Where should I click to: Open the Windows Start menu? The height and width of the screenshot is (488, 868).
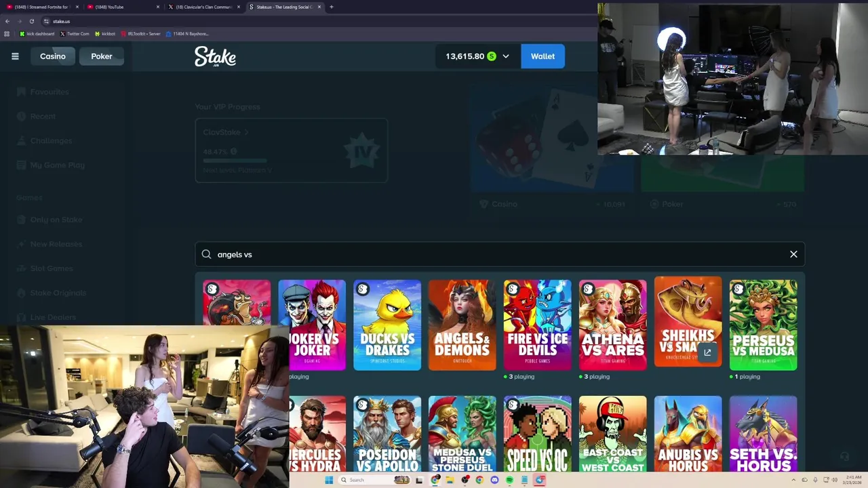pos(329,480)
